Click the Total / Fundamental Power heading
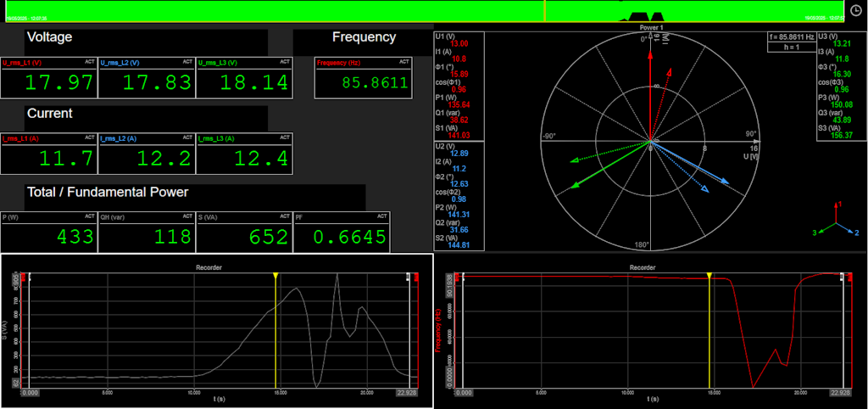Screen dimensions: 868x409 pos(108,193)
